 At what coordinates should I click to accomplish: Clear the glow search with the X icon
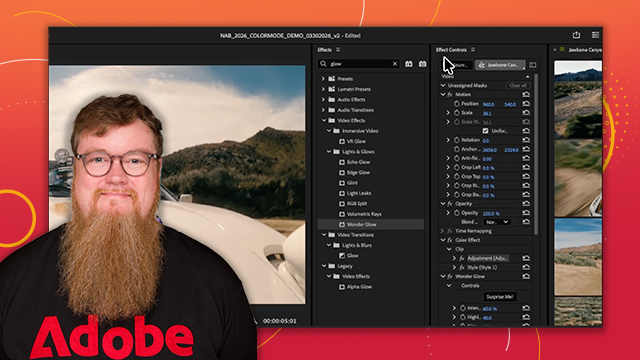395,64
